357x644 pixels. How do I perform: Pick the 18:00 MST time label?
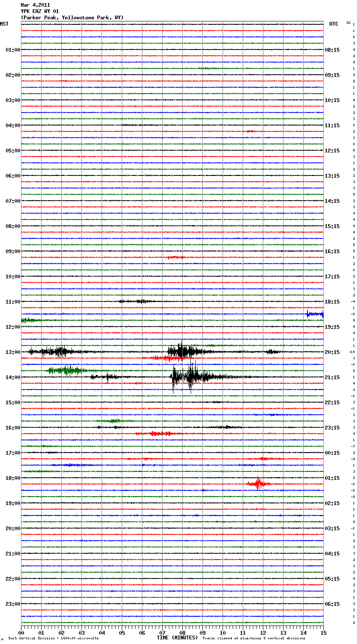pos(13,478)
